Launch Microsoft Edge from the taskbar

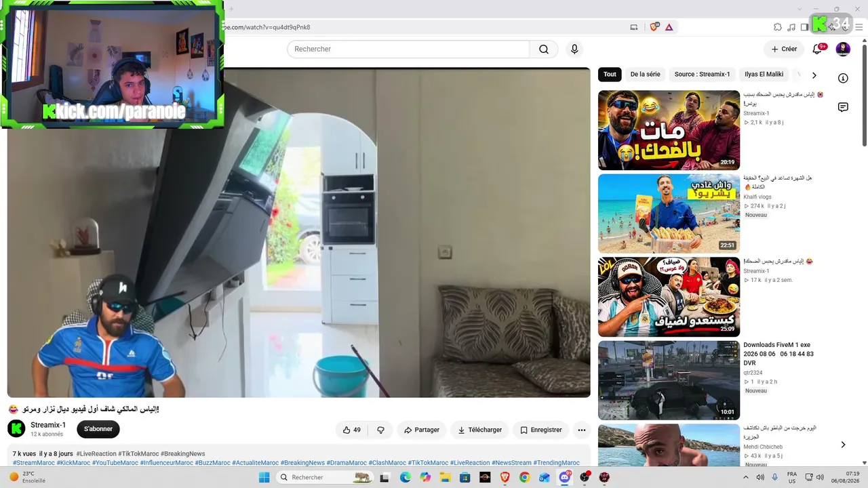(405, 477)
